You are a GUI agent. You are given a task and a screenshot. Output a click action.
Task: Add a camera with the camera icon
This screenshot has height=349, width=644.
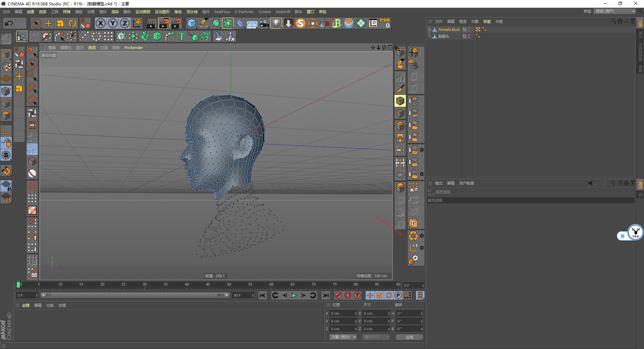(x=264, y=23)
